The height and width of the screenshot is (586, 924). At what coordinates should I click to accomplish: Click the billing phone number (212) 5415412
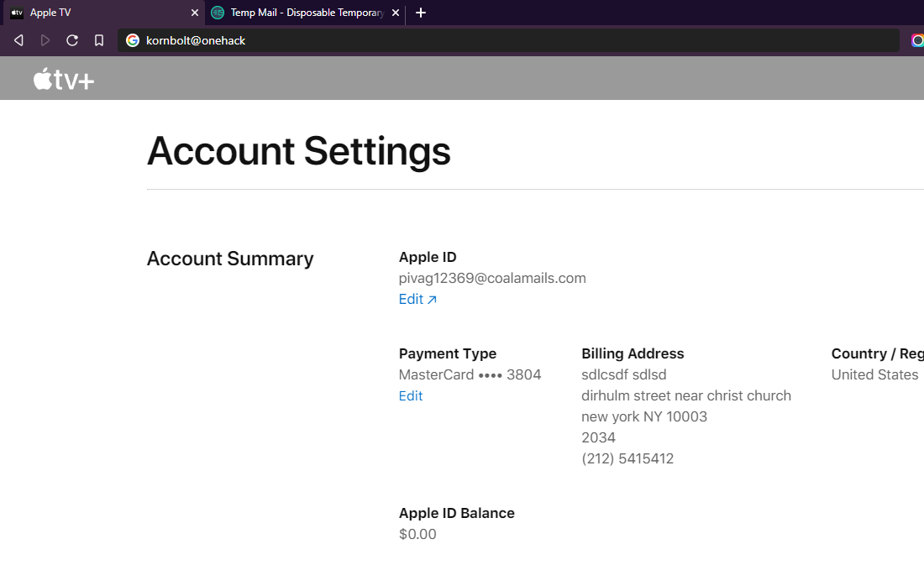pos(627,459)
